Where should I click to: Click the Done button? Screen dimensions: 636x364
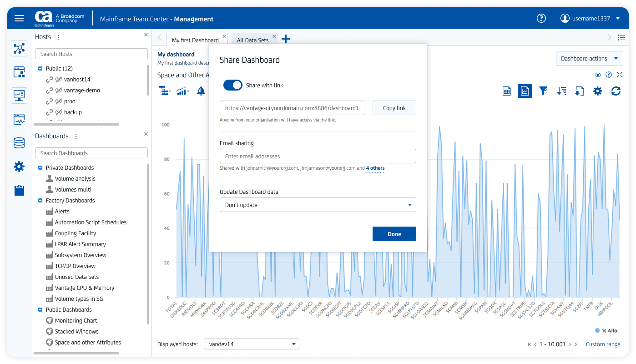point(394,234)
